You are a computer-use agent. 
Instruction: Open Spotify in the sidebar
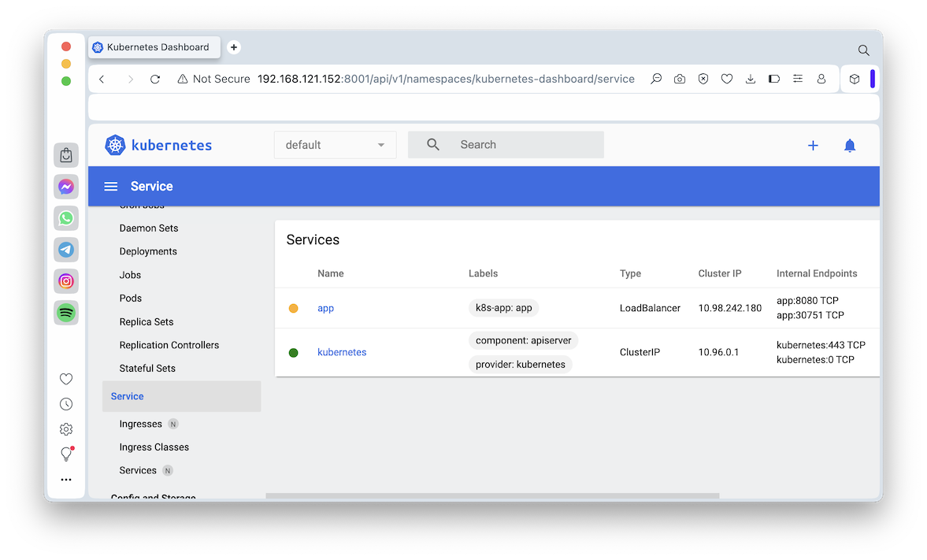(x=66, y=313)
